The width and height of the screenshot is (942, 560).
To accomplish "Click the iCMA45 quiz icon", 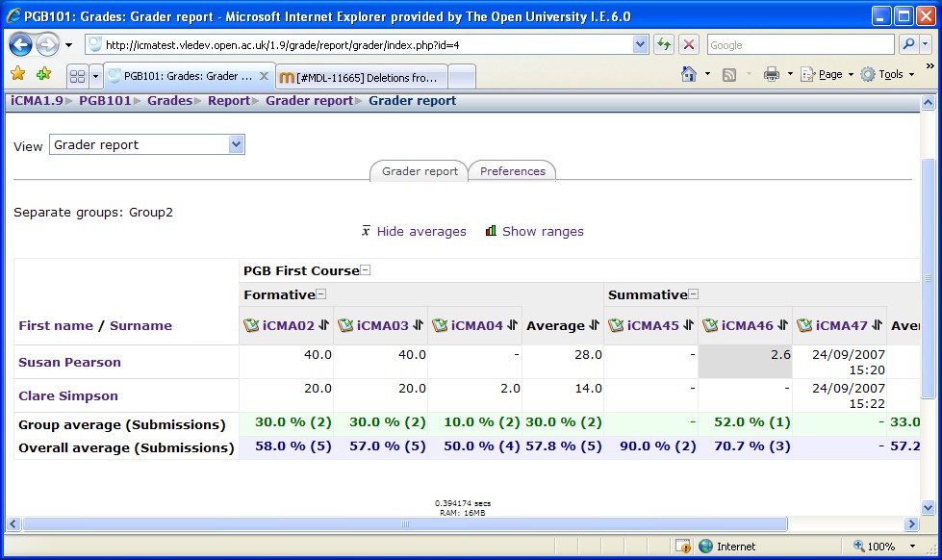I will [615, 325].
